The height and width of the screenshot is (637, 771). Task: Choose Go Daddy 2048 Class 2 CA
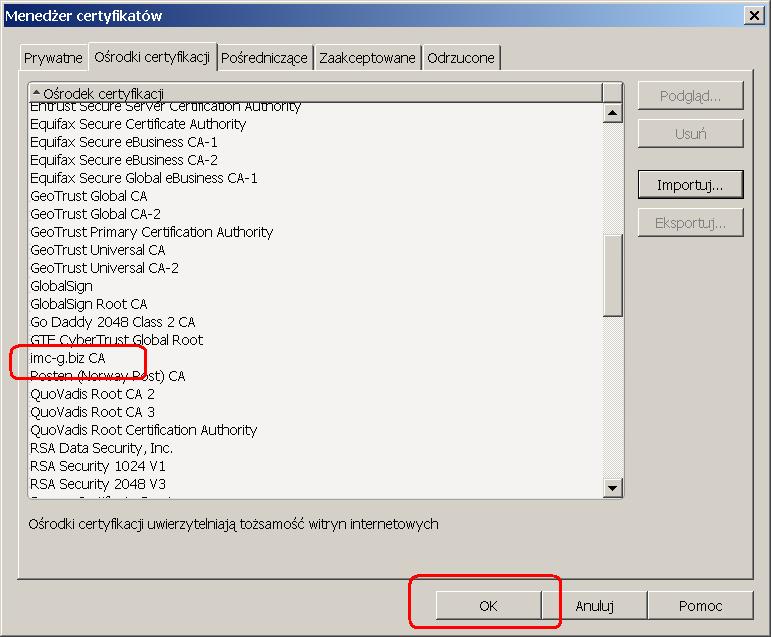[x=113, y=322]
